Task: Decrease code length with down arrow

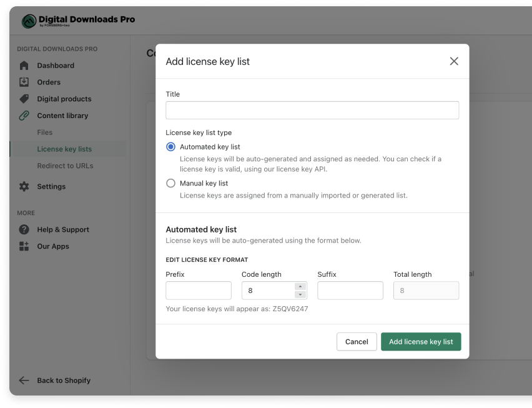Action: click(x=300, y=294)
